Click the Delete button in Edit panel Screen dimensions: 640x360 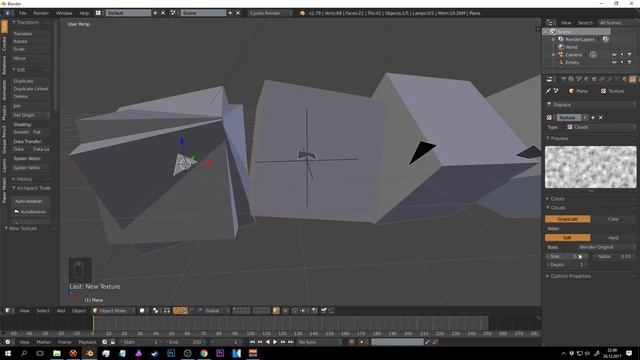pos(31,96)
